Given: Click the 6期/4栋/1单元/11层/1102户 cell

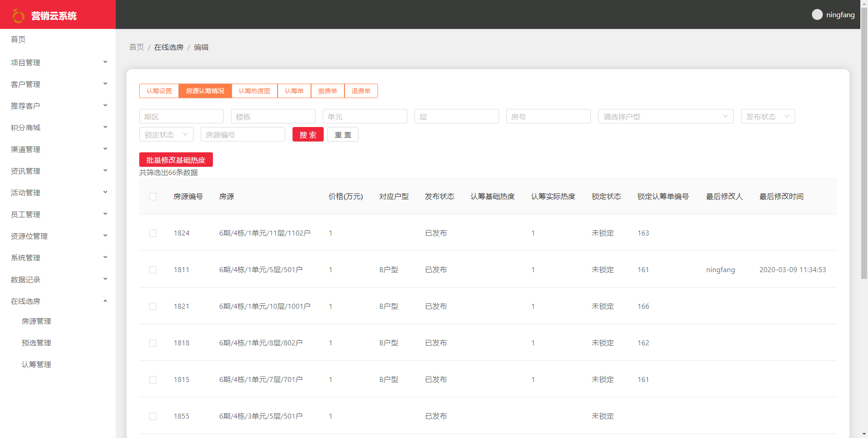Looking at the screenshot, I should (x=265, y=233).
